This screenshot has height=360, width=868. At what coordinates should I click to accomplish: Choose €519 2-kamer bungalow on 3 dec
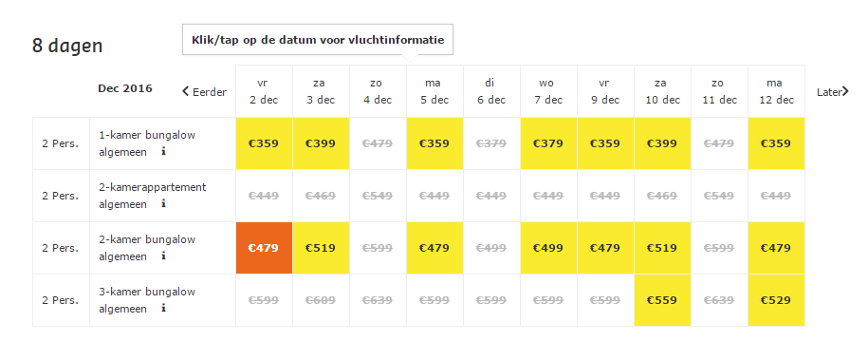[321, 248]
